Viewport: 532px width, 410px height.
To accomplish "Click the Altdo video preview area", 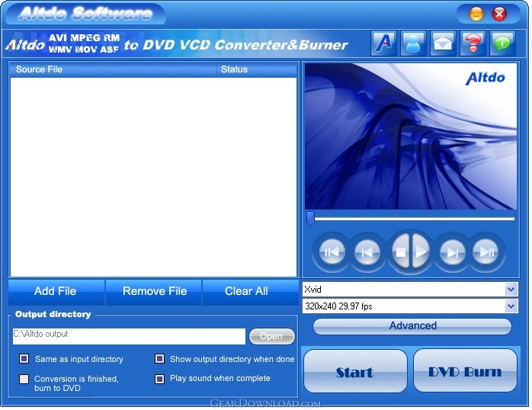I will 411,136.
